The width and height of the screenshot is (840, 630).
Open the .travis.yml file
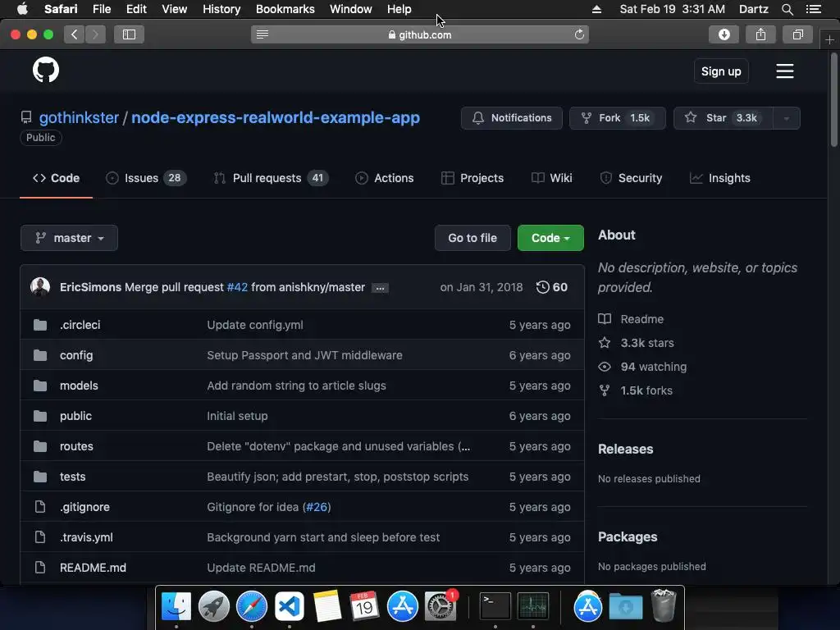[86, 537]
